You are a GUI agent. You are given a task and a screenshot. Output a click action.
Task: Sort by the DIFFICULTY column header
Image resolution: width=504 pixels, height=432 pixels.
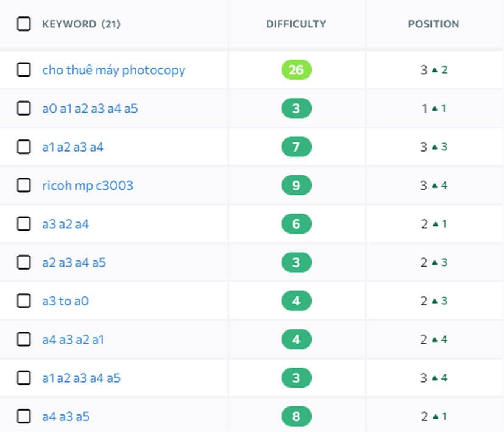pyautogui.click(x=296, y=24)
